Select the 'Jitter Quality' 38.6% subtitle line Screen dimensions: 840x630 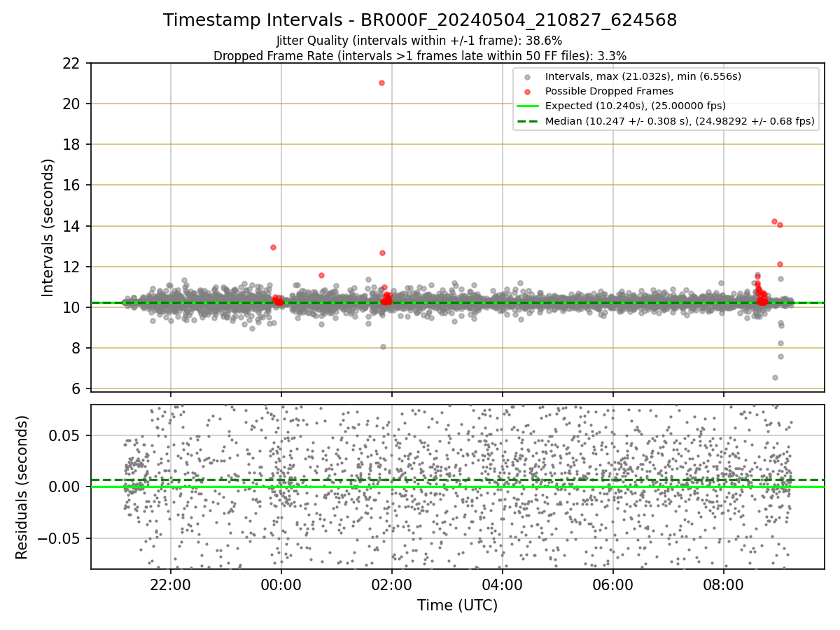click(419, 41)
